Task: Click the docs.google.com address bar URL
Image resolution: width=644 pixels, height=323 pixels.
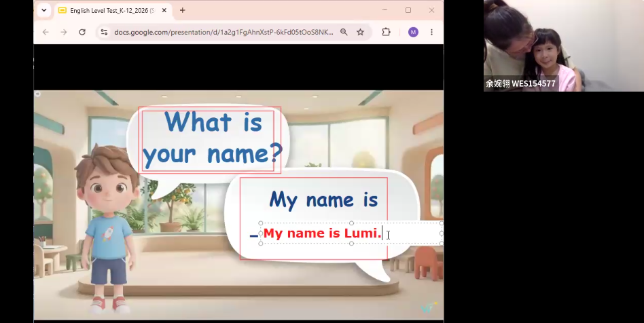Action: [223, 32]
